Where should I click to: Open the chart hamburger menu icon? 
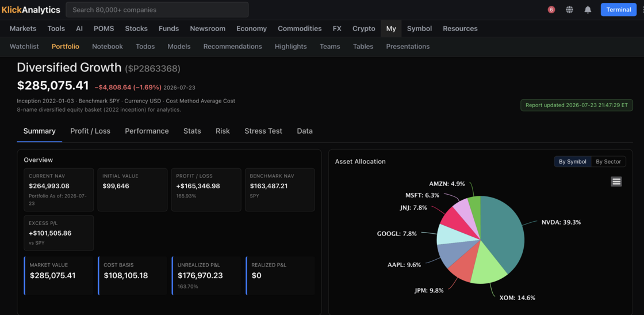[x=616, y=181]
